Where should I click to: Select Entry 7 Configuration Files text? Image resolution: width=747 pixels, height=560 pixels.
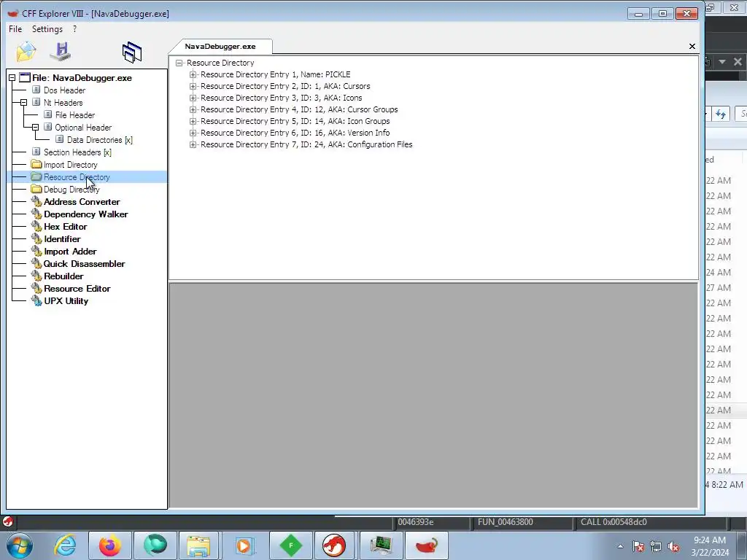pos(306,144)
